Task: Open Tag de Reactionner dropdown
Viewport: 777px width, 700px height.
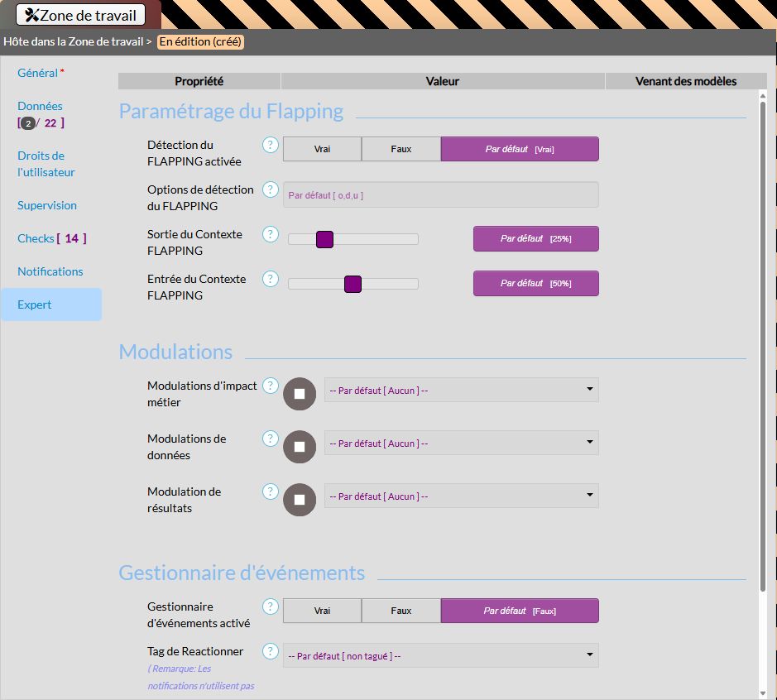Action: pyautogui.click(x=440, y=655)
